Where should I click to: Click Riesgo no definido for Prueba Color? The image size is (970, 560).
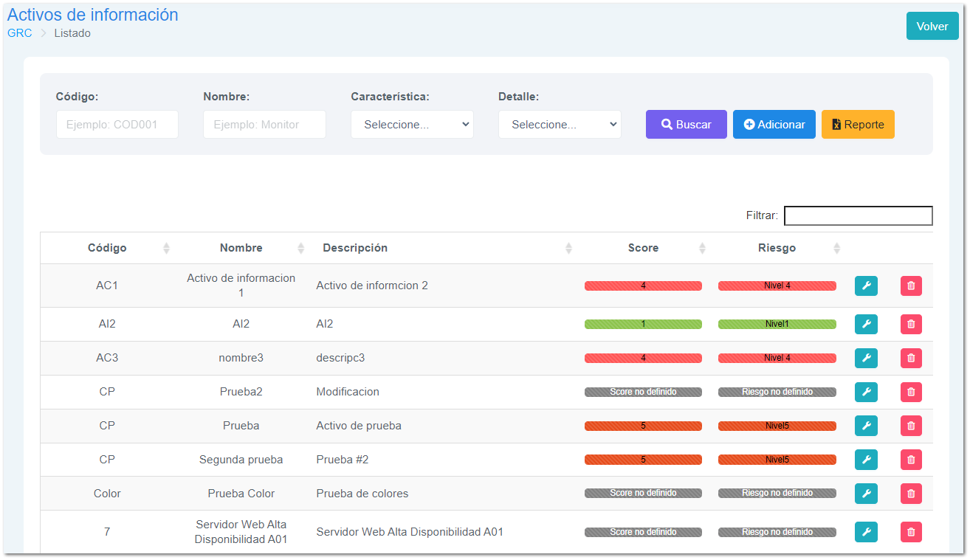coord(777,493)
